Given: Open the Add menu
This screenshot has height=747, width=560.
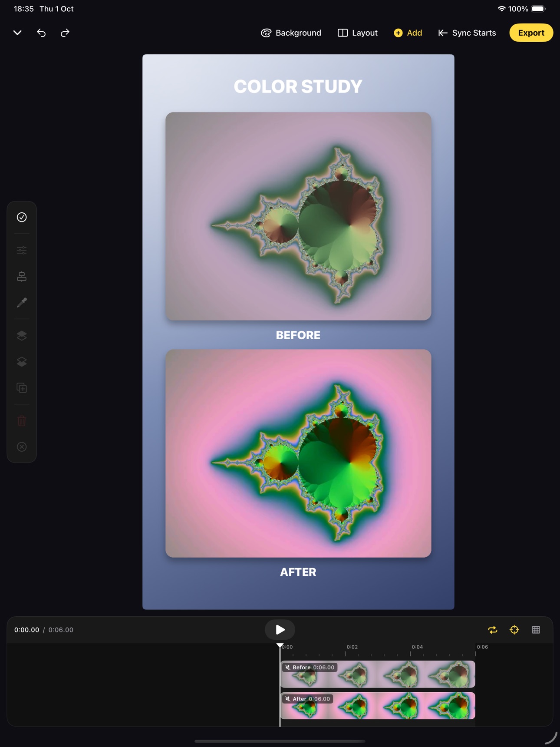Looking at the screenshot, I should pos(408,33).
